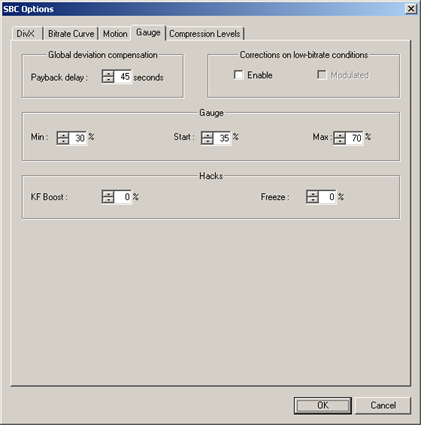Decrease Gauge Max percentage

click(339, 141)
